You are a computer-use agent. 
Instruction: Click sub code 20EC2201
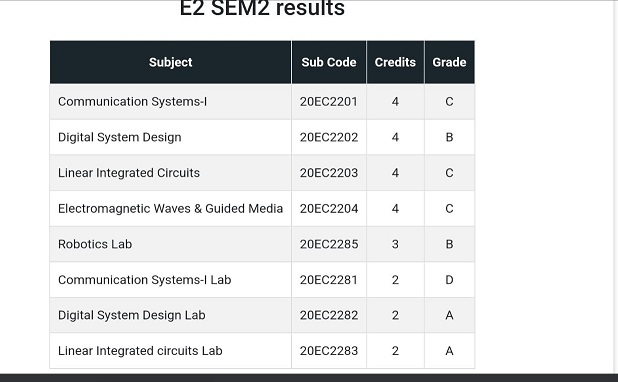click(329, 102)
